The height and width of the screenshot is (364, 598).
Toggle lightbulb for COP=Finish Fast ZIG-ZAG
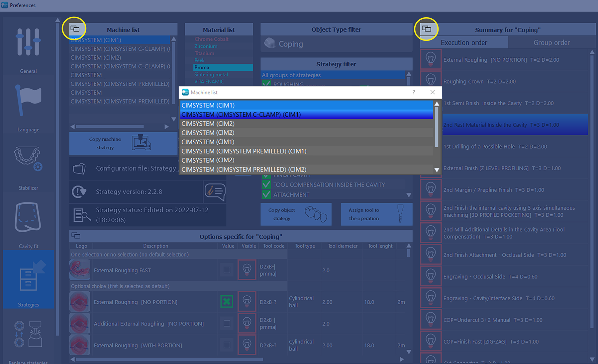[x=431, y=341]
